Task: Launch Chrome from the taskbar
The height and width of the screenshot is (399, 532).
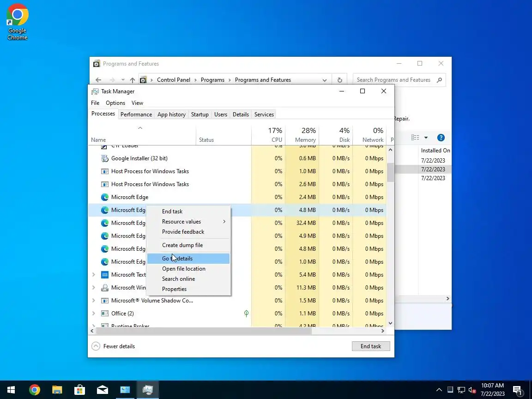Action: click(34, 390)
